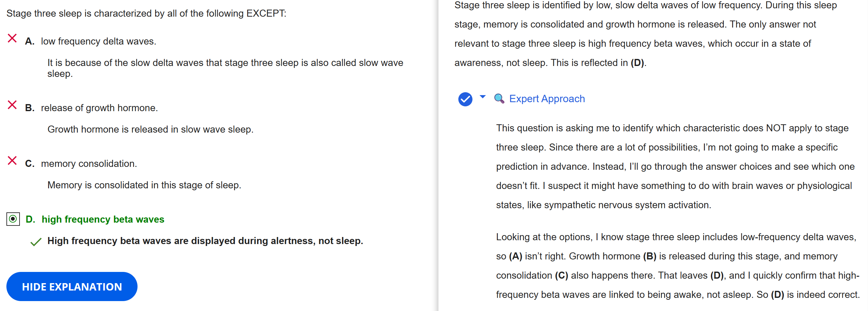The image size is (868, 311).
Task: Click the bold letter A. label
Action: [x=30, y=41]
